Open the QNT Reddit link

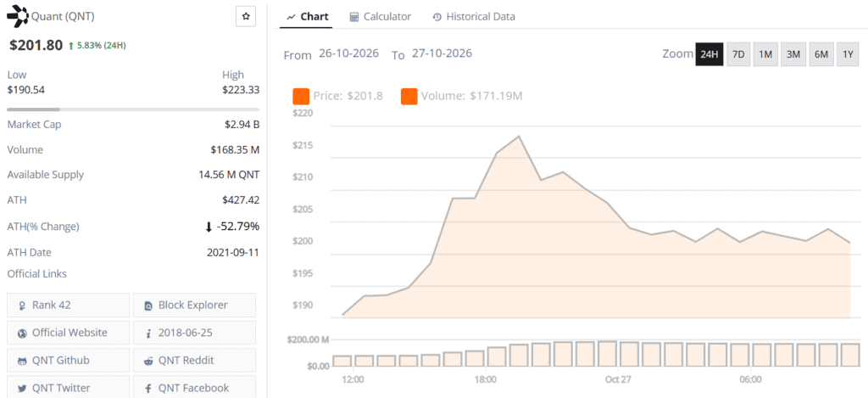pos(194,361)
